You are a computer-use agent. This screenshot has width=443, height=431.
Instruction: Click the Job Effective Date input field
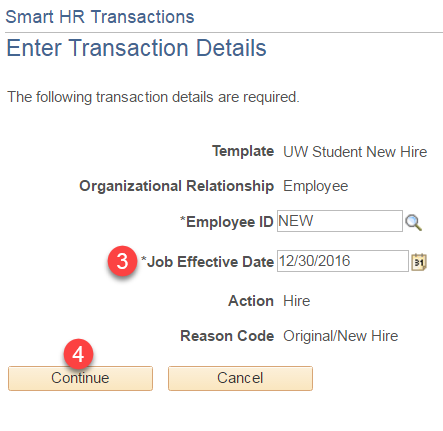pos(343,261)
